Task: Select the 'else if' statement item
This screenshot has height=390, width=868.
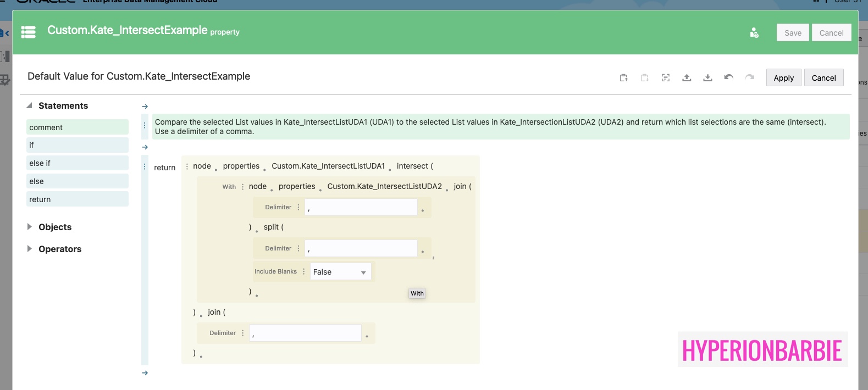Action: point(77,163)
